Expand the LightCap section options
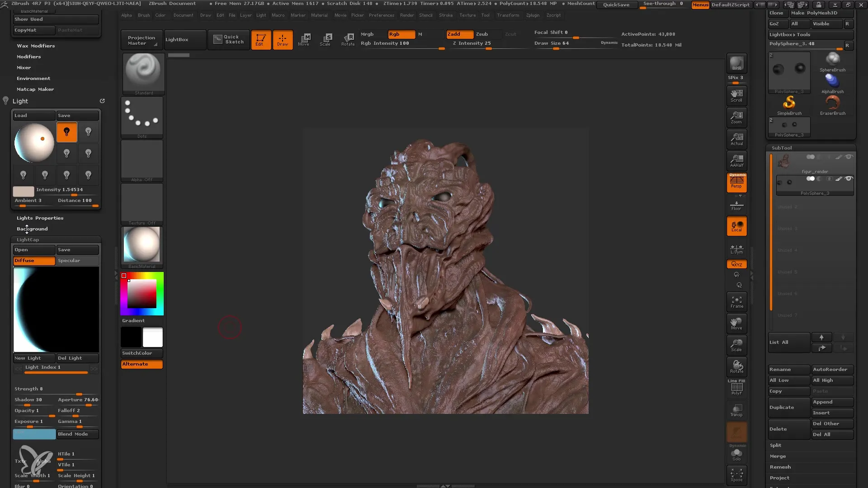The image size is (868, 488). (x=28, y=239)
